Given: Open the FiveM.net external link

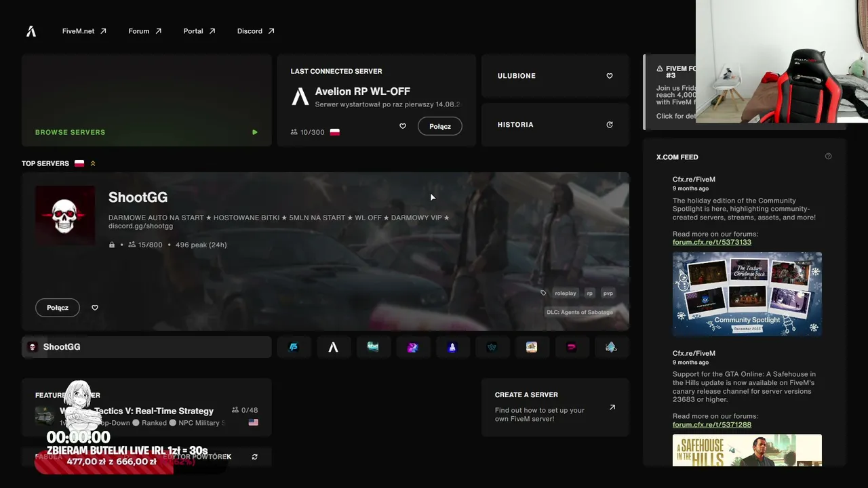Looking at the screenshot, I should [x=84, y=31].
